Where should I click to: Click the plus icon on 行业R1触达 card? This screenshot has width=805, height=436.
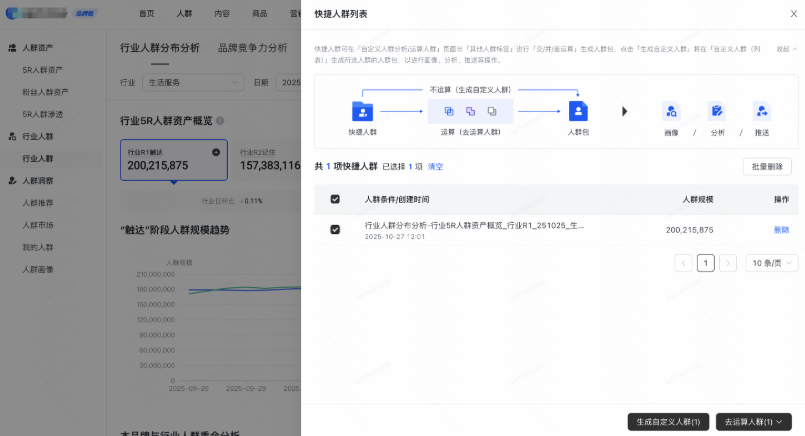click(216, 152)
